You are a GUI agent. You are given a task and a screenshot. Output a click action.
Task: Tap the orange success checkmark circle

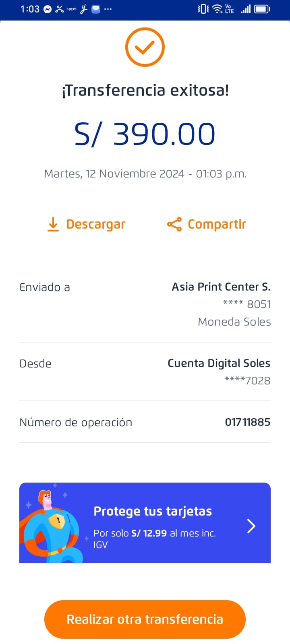[x=145, y=47]
